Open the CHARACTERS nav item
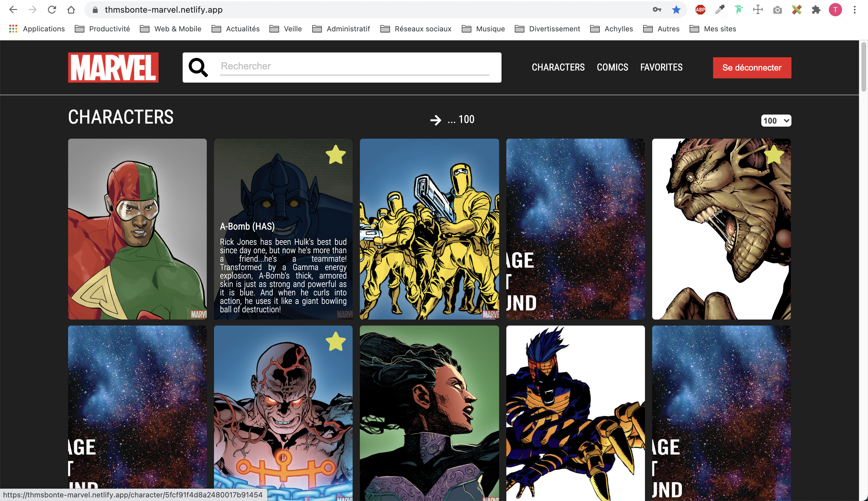This screenshot has height=501, width=868. [x=558, y=68]
